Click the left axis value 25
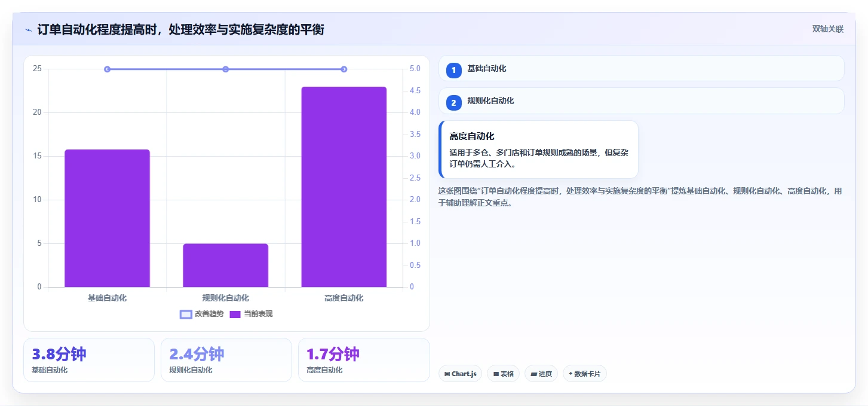This screenshot has height=406, width=868. point(37,69)
